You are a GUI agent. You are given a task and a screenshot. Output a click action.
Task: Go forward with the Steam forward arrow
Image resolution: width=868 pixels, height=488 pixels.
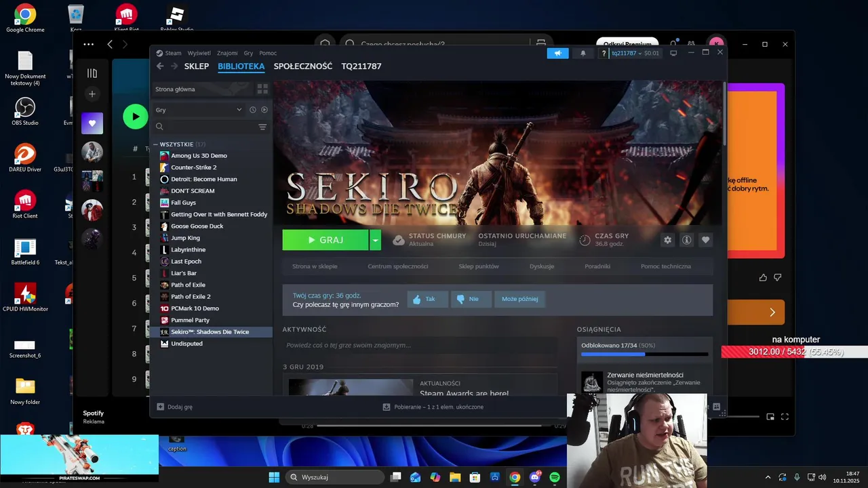coord(174,66)
